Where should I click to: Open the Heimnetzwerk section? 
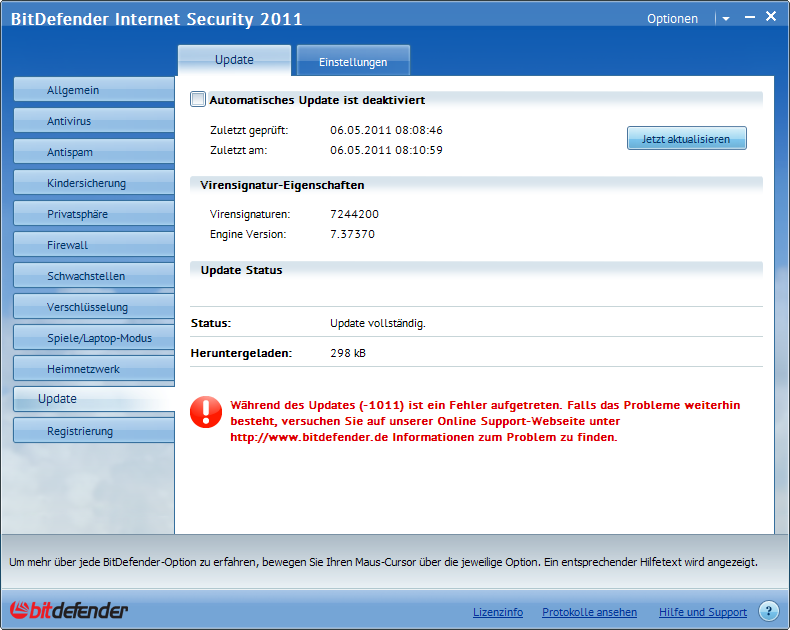(x=94, y=368)
